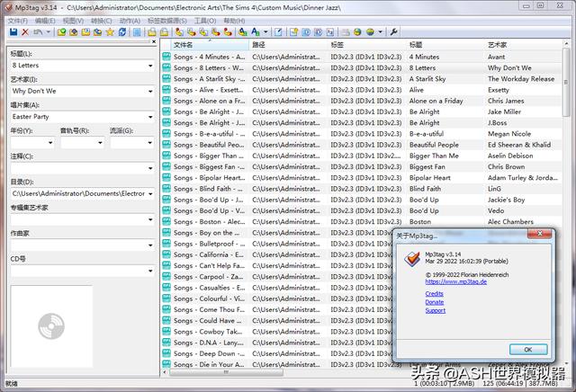Image resolution: width=576 pixels, height=392 pixels.
Task: Open the Donate link in About dialog
Action: (x=435, y=302)
